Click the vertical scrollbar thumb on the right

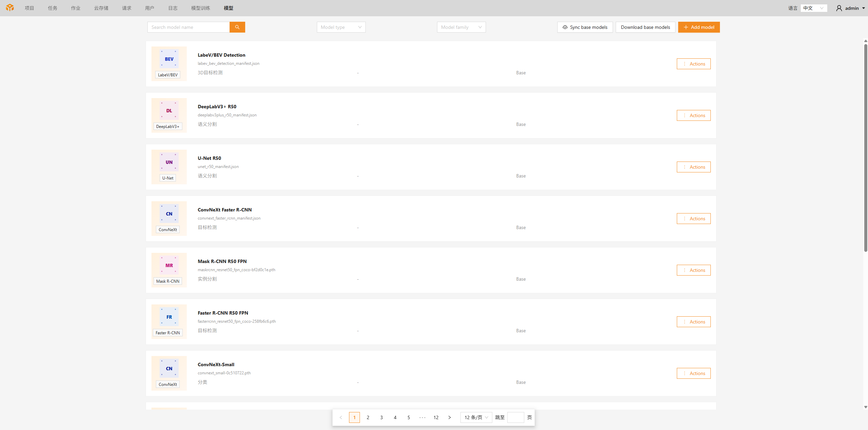(x=866, y=148)
